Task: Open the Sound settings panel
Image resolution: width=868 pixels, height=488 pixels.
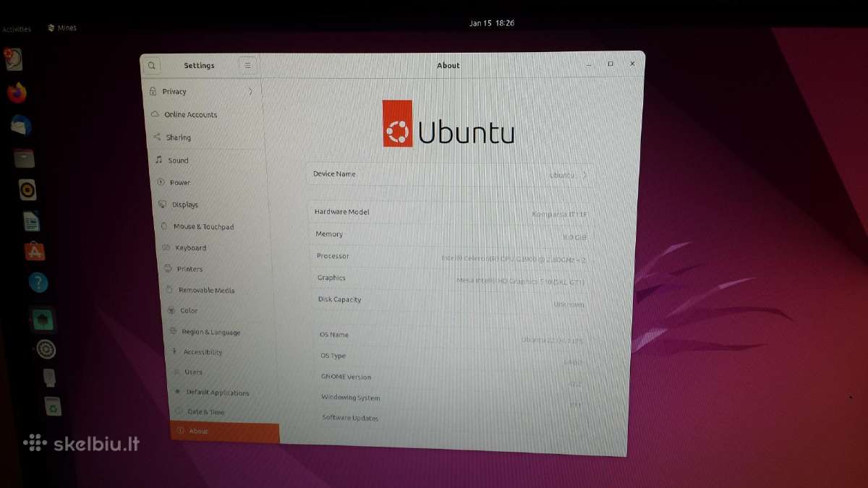Action: point(208,160)
